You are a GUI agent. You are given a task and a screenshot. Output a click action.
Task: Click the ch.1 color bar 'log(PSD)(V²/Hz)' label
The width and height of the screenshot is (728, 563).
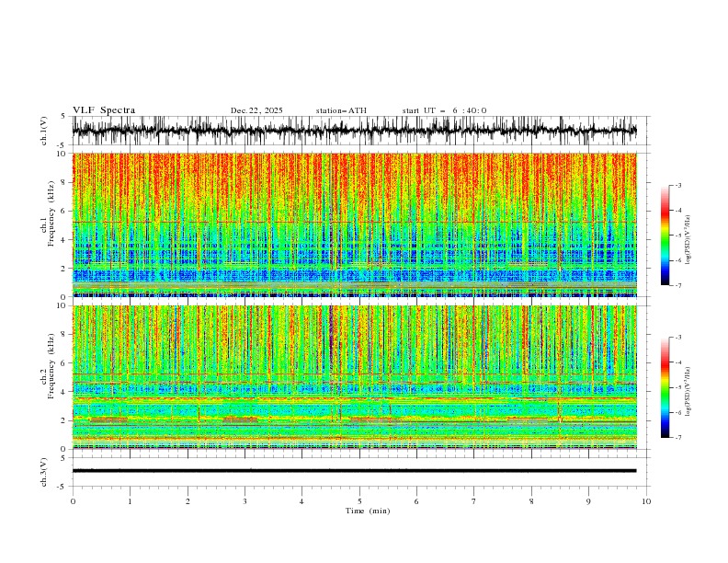coord(688,240)
